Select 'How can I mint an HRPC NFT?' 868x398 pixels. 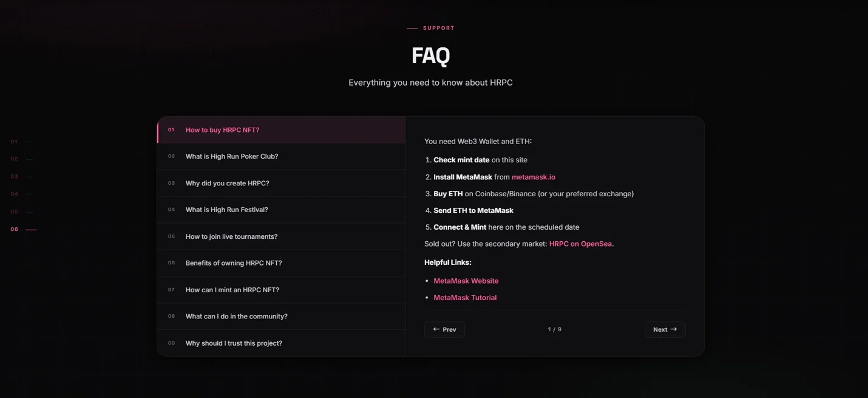[281, 290]
